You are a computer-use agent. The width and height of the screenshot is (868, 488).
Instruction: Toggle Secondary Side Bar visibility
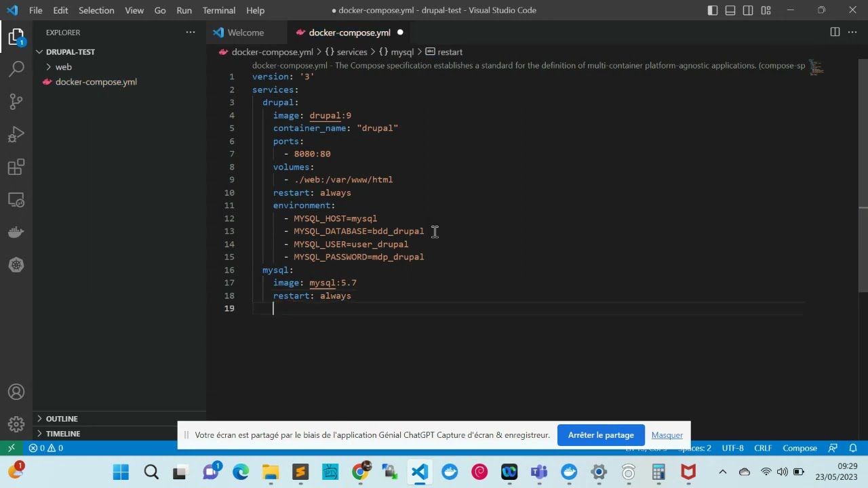click(748, 10)
